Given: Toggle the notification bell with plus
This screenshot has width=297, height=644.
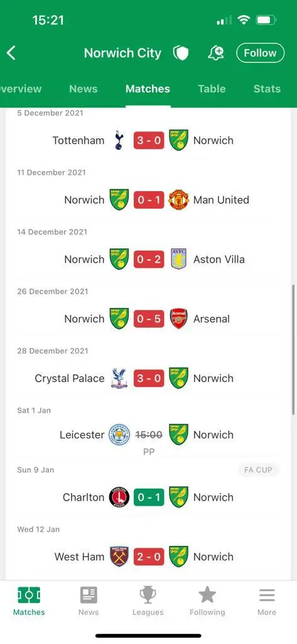Looking at the screenshot, I should tap(216, 53).
